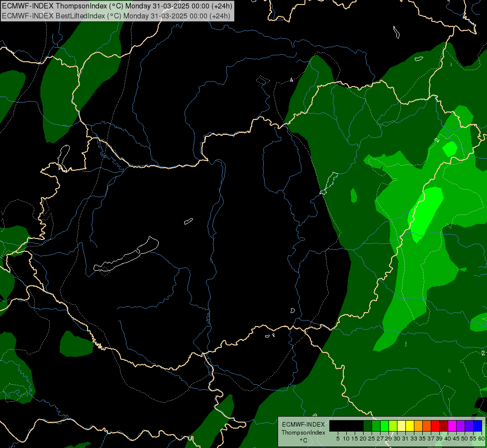The height and width of the screenshot is (448, 487).
Task: Click the legend tick label 55
Action: pos(473,439)
